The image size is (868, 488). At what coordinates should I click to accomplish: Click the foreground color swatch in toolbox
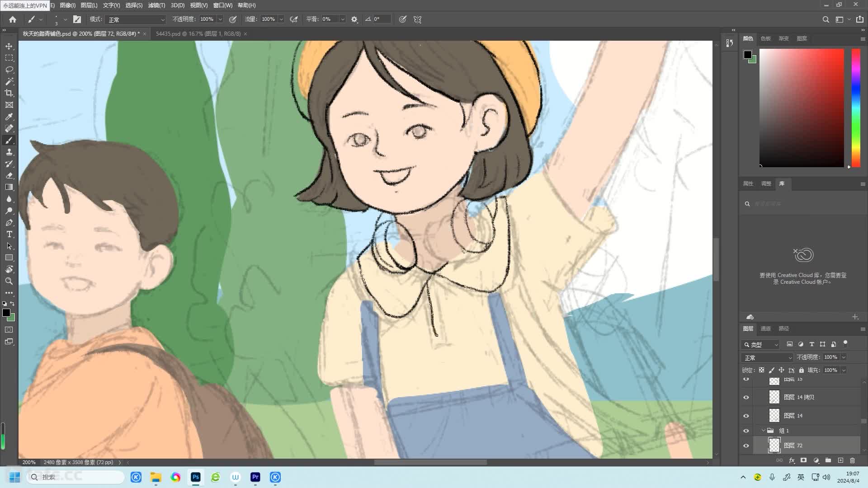6,313
